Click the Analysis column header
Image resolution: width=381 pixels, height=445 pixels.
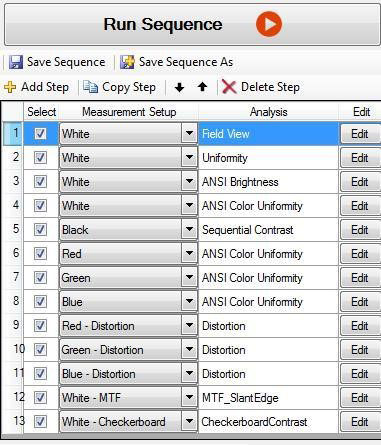[269, 112]
